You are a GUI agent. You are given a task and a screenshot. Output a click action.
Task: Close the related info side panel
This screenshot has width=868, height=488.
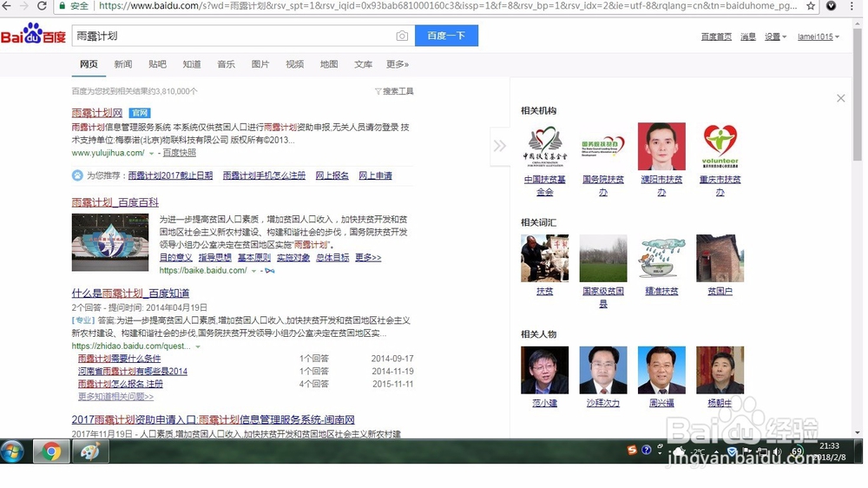[840, 98]
